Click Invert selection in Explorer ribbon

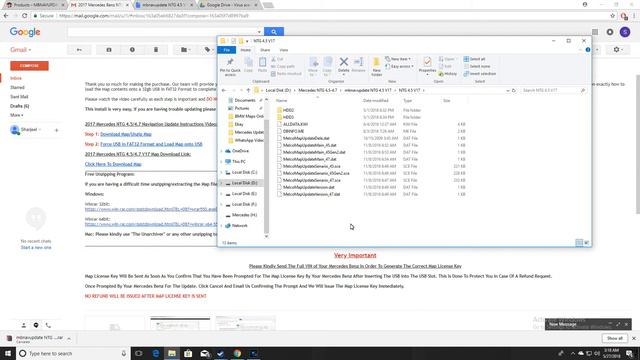pyautogui.click(x=480, y=74)
